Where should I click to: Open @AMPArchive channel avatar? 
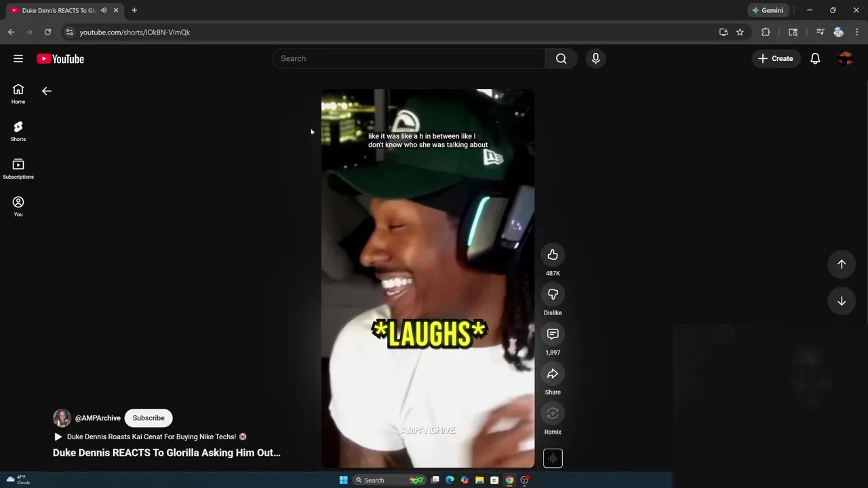click(62, 418)
